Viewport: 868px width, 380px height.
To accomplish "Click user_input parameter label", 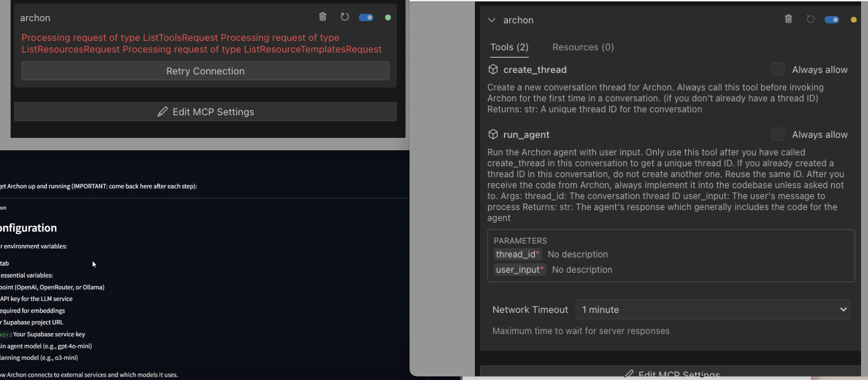I will pyautogui.click(x=520, y=270).
